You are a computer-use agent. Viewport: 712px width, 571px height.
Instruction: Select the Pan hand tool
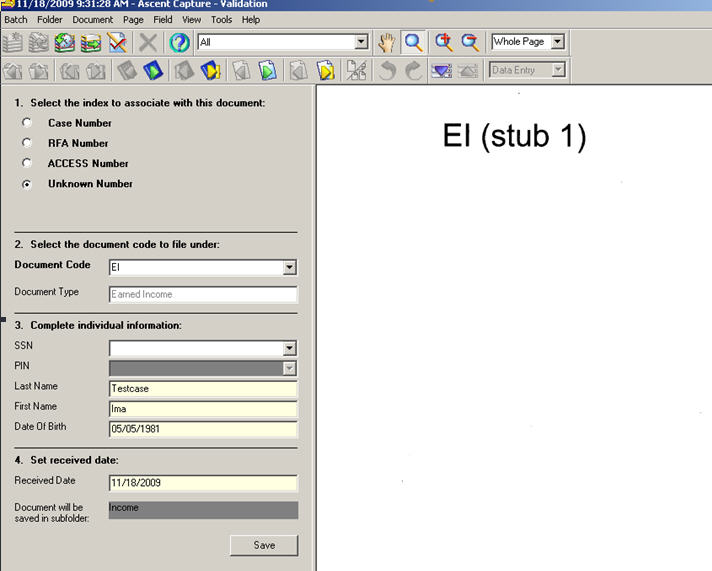coord(387,42)
